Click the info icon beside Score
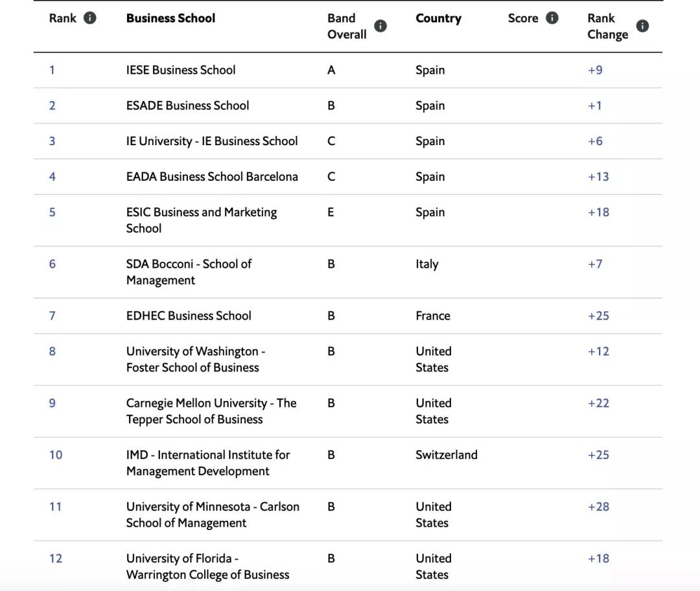The image size is (700, 591). tap(552, 18)
